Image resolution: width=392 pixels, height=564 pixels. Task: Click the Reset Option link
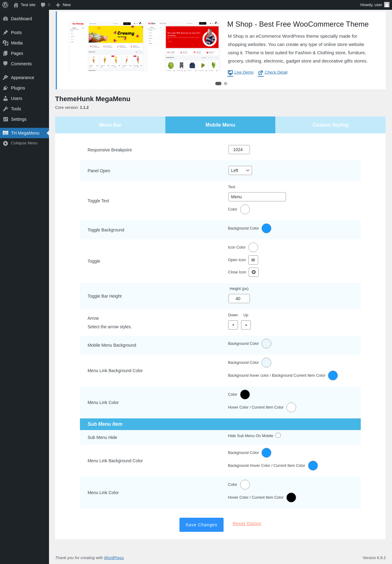pyautogui.click(x=247, y=524)
